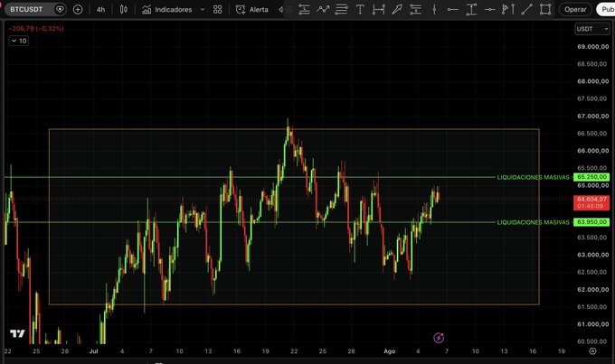615x364 pixels.
Task: Open the 4h timeframe selector
Action: [x=100, y=9]
